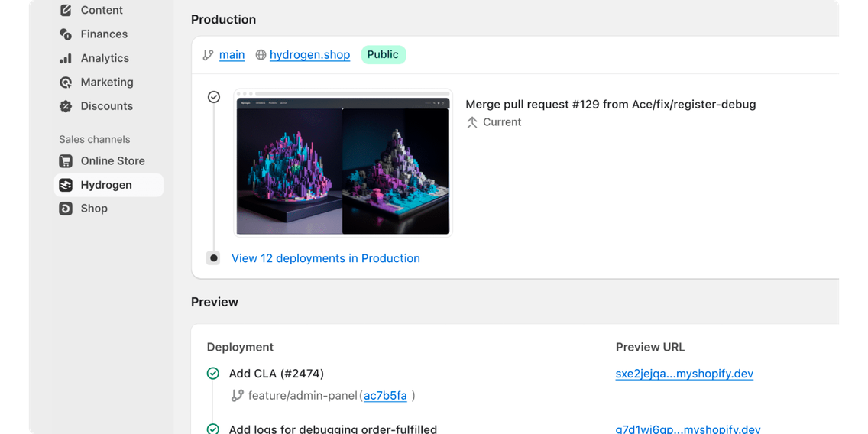
Task: Click the Current deployment checkmark marker
Action: [x=214, y=97]
